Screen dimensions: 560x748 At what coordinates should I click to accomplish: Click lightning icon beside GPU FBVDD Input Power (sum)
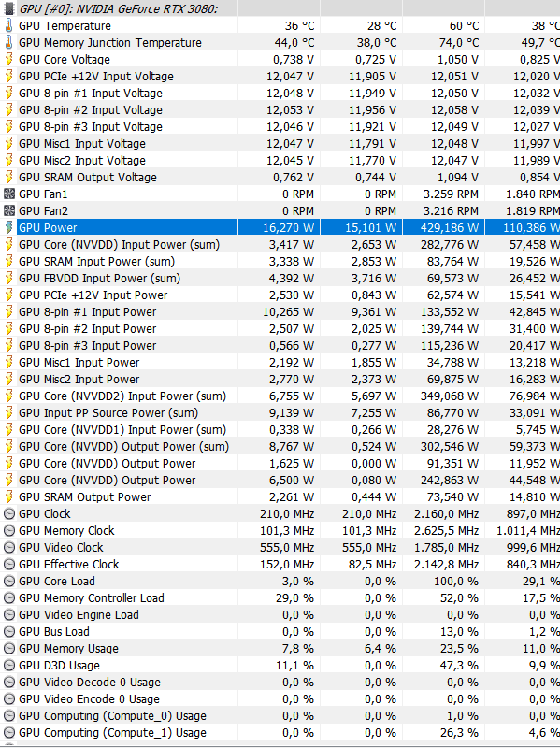(9, 278)
